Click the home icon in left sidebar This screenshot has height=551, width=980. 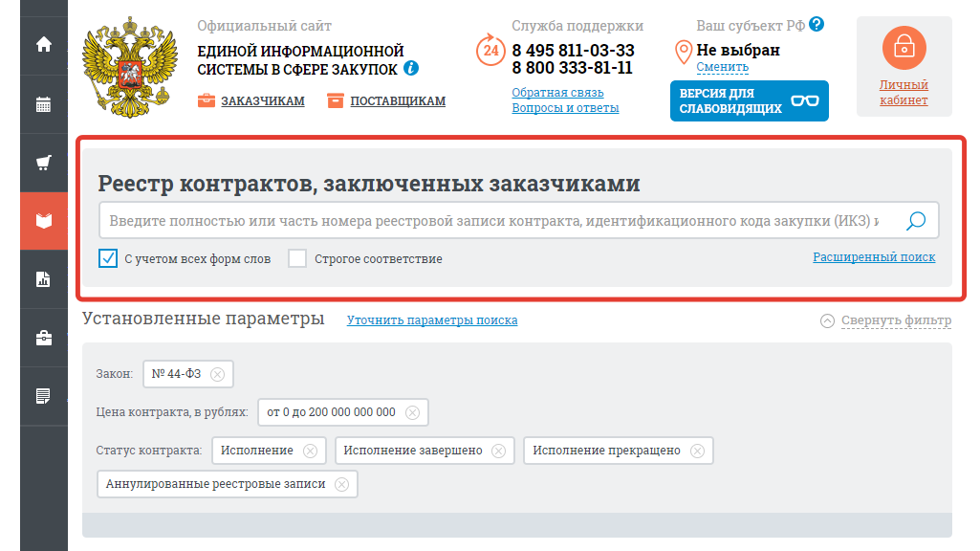(x=43, y=45)
